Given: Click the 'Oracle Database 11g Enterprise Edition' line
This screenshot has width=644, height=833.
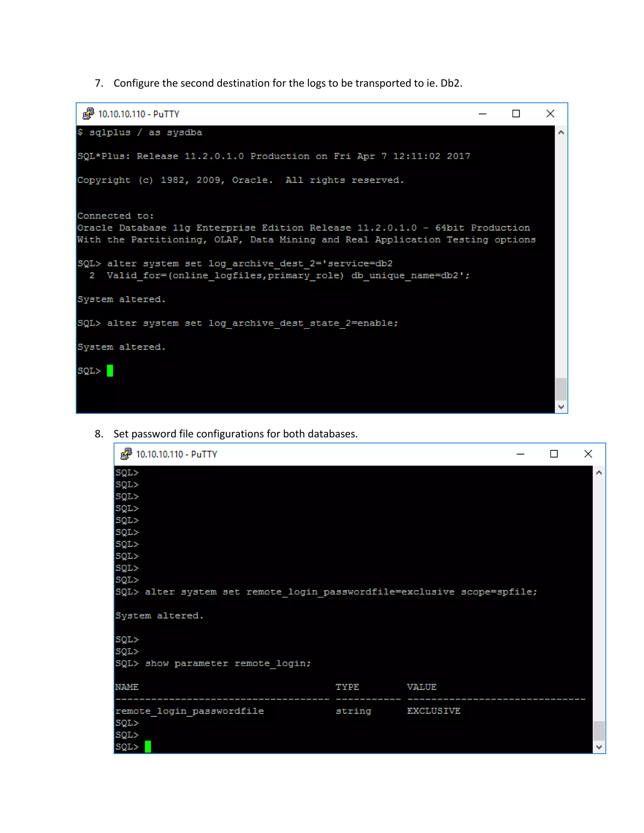Looking at the screenshot, I should pyautogui.click(x=303, y=228).
